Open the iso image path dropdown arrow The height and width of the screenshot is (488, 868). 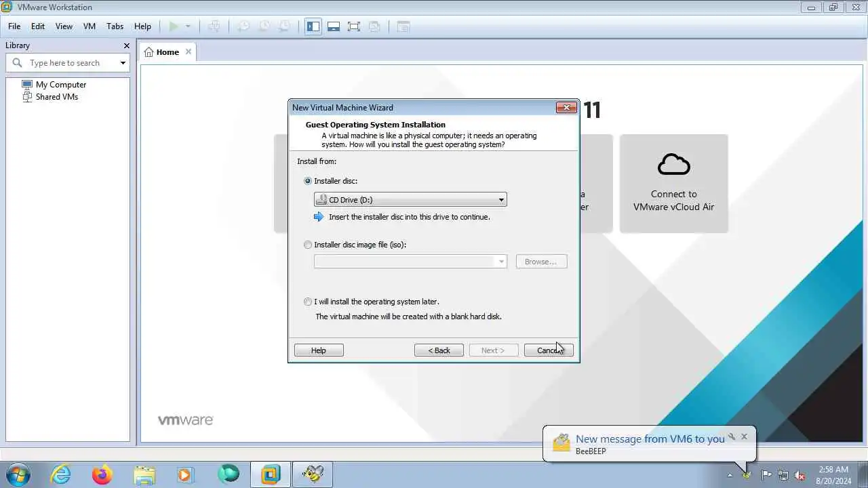[x=502, y=262]
